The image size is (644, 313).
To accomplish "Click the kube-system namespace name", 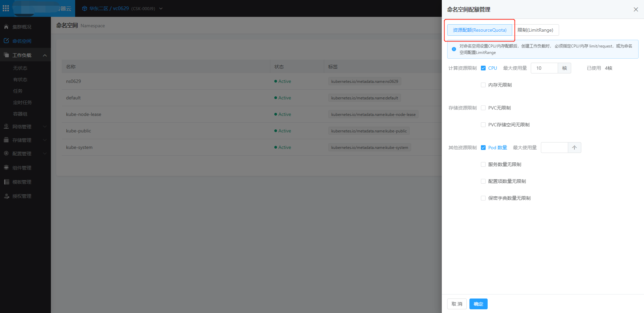I will 79,147.
